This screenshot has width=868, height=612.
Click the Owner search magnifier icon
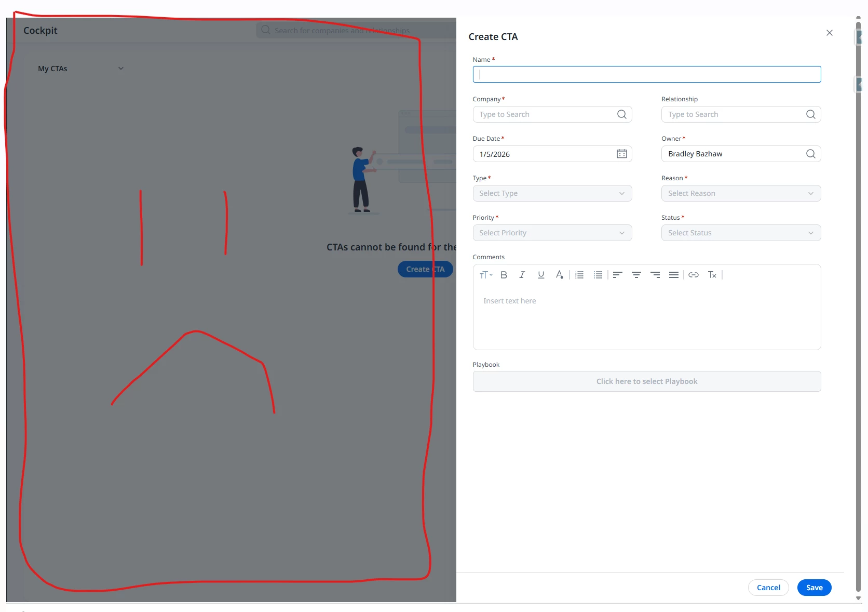[810, 154]
